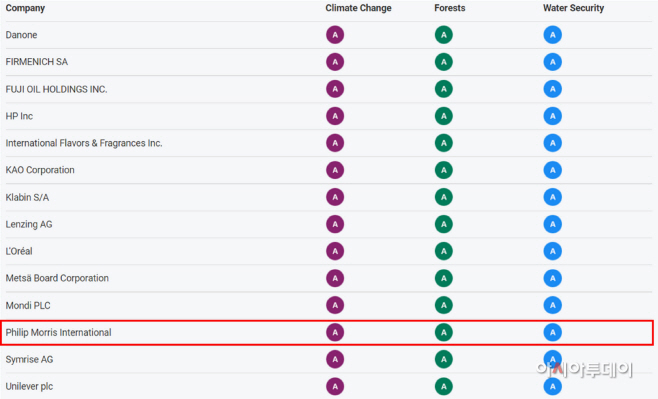Select L'Oréal Climate Change A badge

[335, 251]
